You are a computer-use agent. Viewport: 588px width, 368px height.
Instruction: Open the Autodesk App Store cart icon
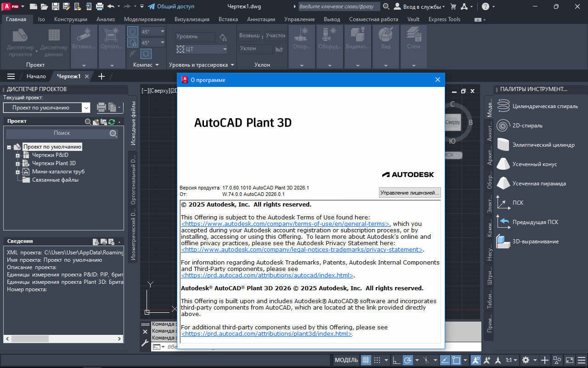pos(453,6)
